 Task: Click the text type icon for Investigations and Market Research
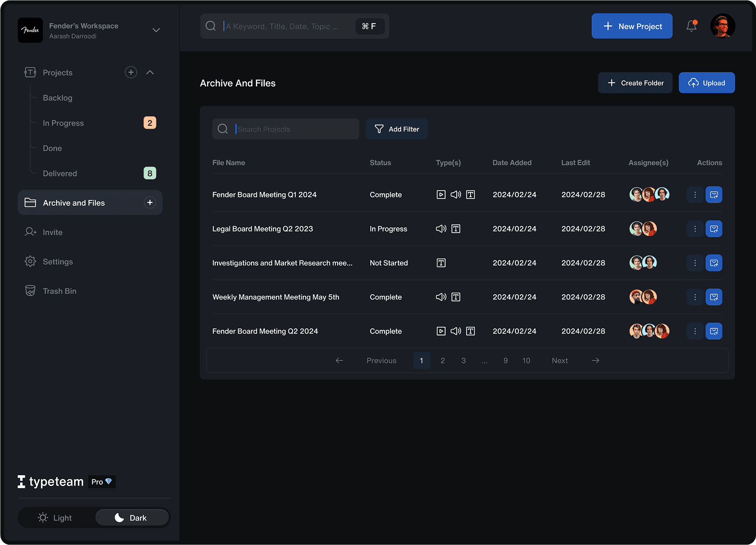click(441, 263)
